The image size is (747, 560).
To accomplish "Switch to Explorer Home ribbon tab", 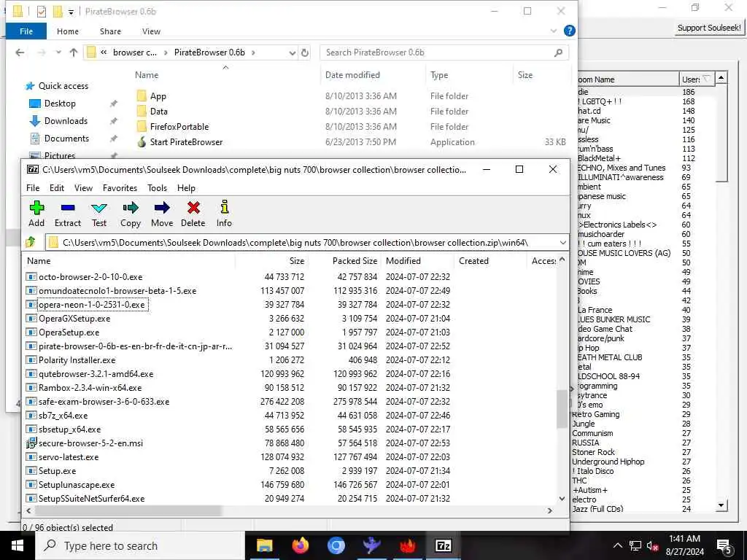I will point(68,31).
